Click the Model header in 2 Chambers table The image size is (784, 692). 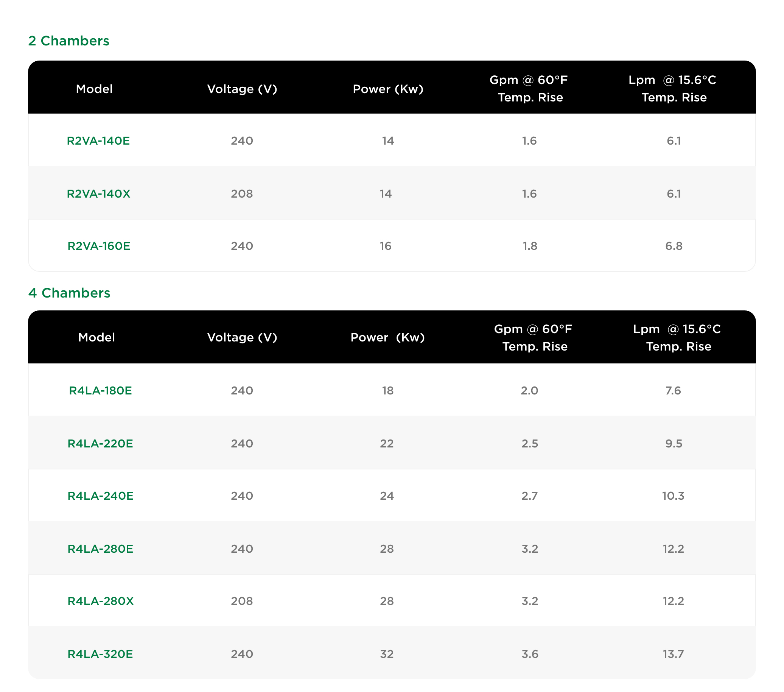(94, 89)
